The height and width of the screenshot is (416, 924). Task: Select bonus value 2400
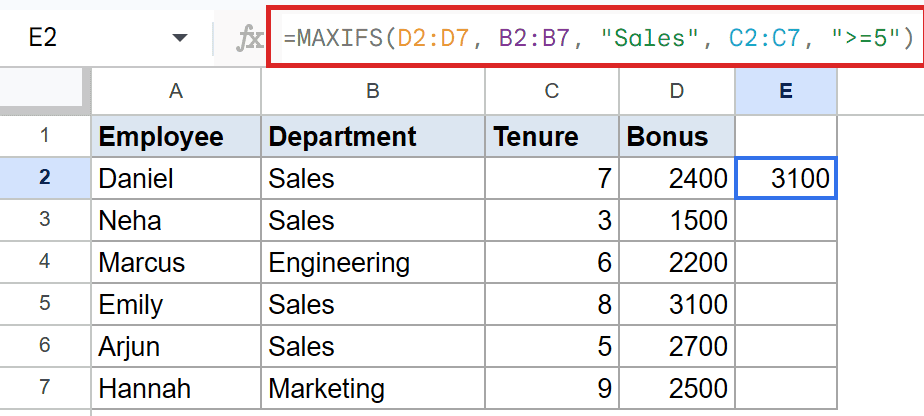point(677,178)
